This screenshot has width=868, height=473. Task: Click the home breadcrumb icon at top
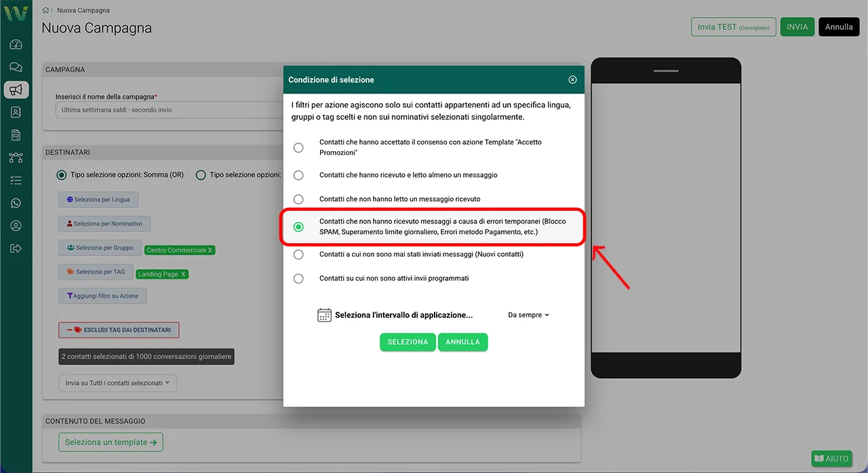point(44,10)
